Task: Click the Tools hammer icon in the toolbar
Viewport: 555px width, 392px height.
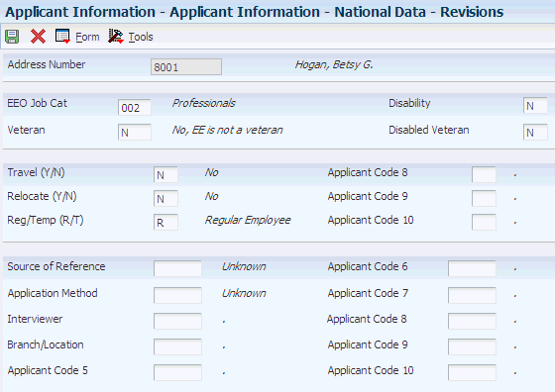Action: [115, 36]
